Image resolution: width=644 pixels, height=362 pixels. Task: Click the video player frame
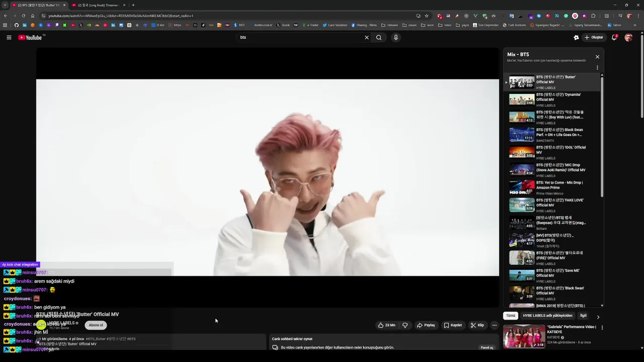[x=268, y=177]
